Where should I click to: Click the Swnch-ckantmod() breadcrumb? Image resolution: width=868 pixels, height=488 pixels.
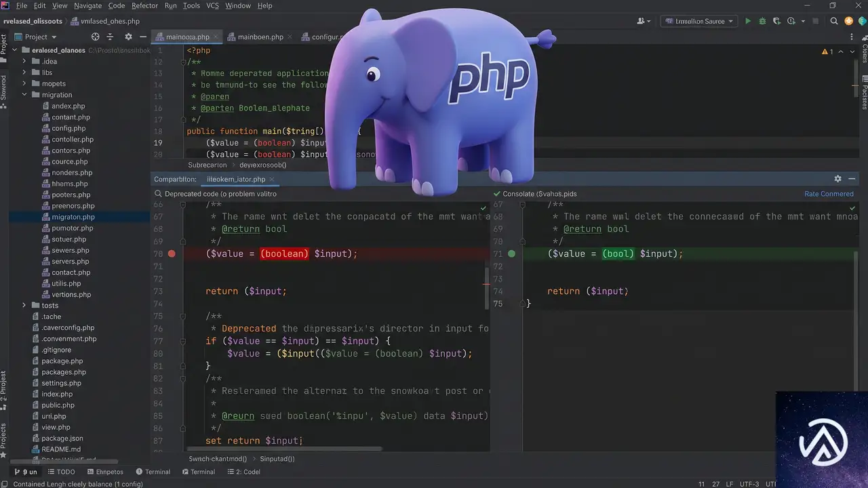(x=218, y=459)
